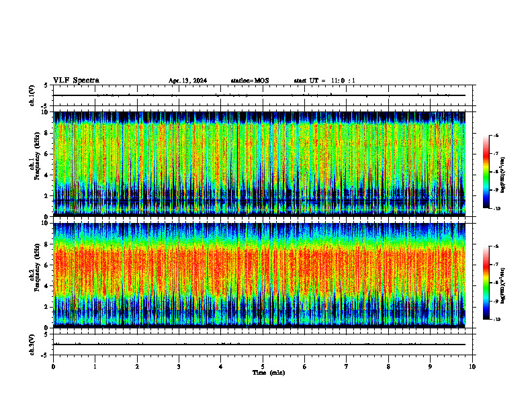Click the "-7" label on ch.2 colorbar
532x411 pixels.
[x=496, y=265]
